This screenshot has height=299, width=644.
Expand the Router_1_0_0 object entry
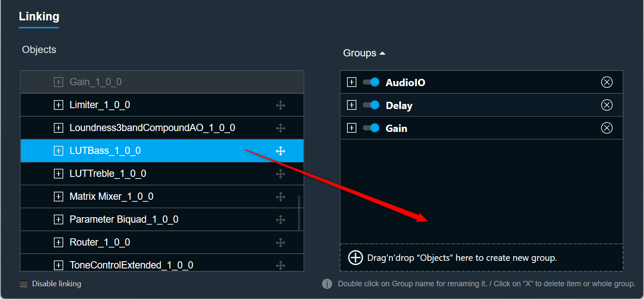click(59, 242)
